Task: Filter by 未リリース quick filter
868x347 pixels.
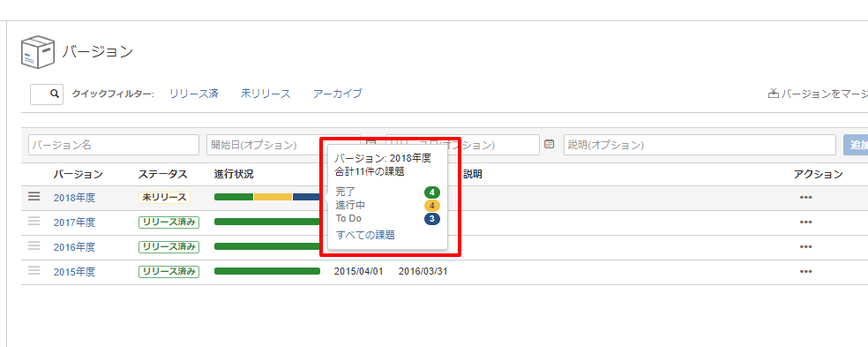Action: tap(266, 94)
